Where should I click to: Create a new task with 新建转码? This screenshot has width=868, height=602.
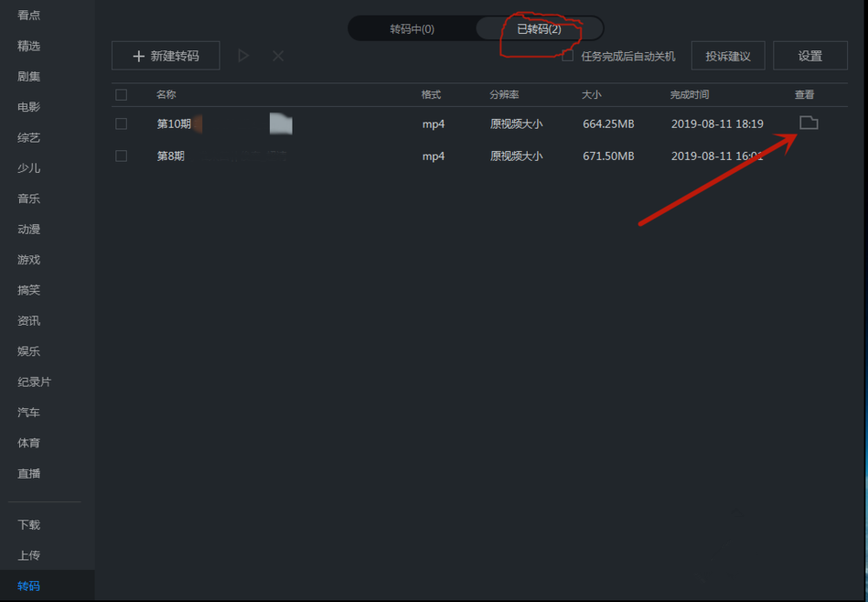(x=166, y=56)
